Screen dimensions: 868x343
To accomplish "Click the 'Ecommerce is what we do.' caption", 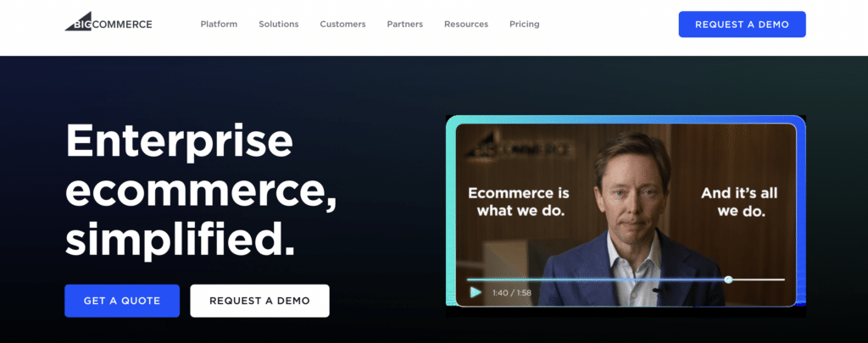I will pyautogui.click(x=519, y=202).
